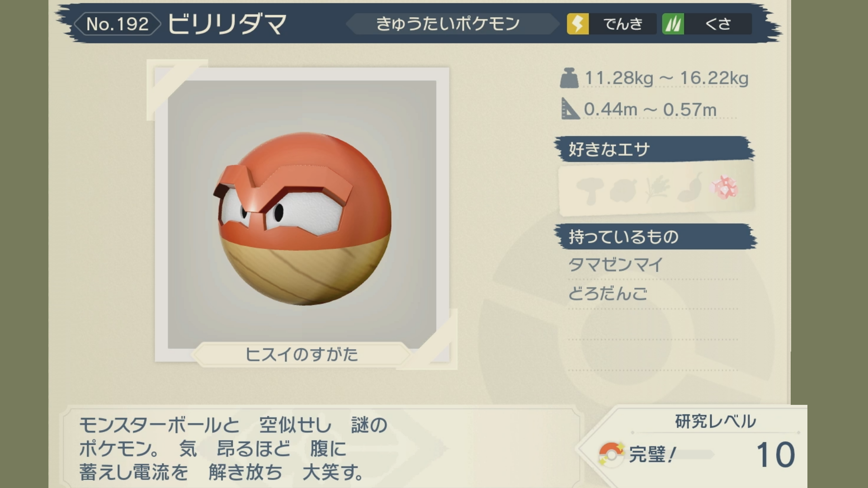868x488 pixels.
Task: Select the bean pod food icon
Action: (690, 187)
